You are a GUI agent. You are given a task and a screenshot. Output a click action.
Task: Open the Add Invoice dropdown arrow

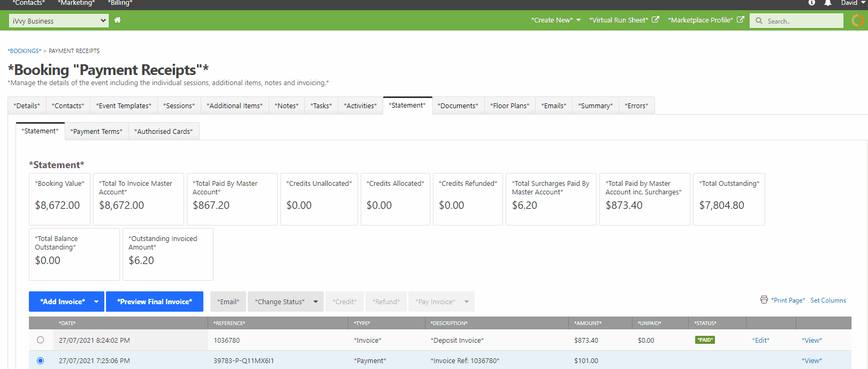[96, 302]
